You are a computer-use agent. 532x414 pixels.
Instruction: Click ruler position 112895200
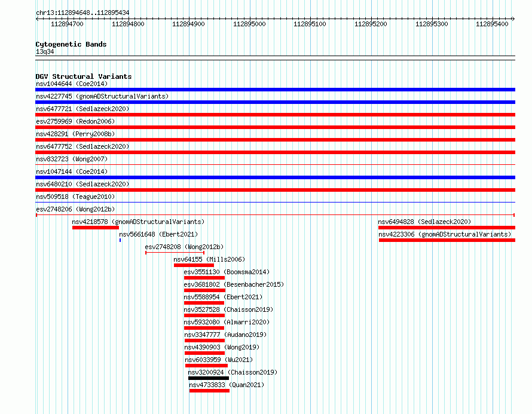(x=371, y=24)
